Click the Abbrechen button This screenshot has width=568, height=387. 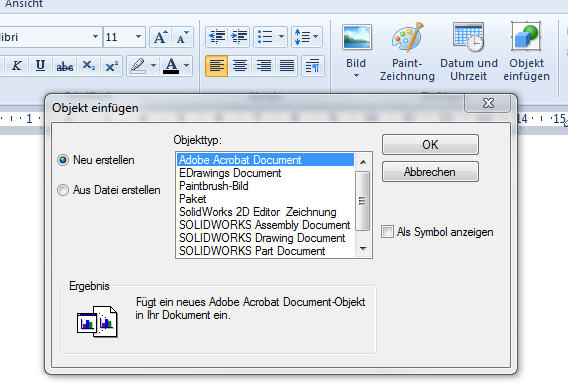430,172
